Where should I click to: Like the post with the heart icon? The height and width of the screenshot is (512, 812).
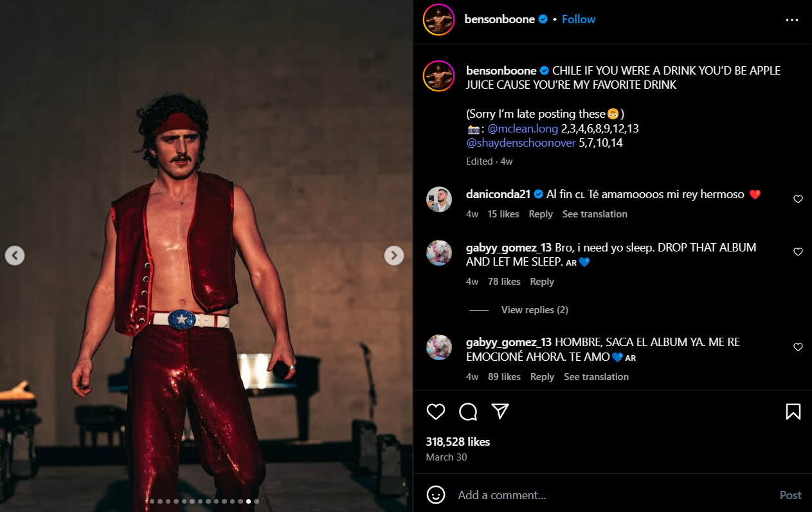pyautogui.click(x=436, y=412)
